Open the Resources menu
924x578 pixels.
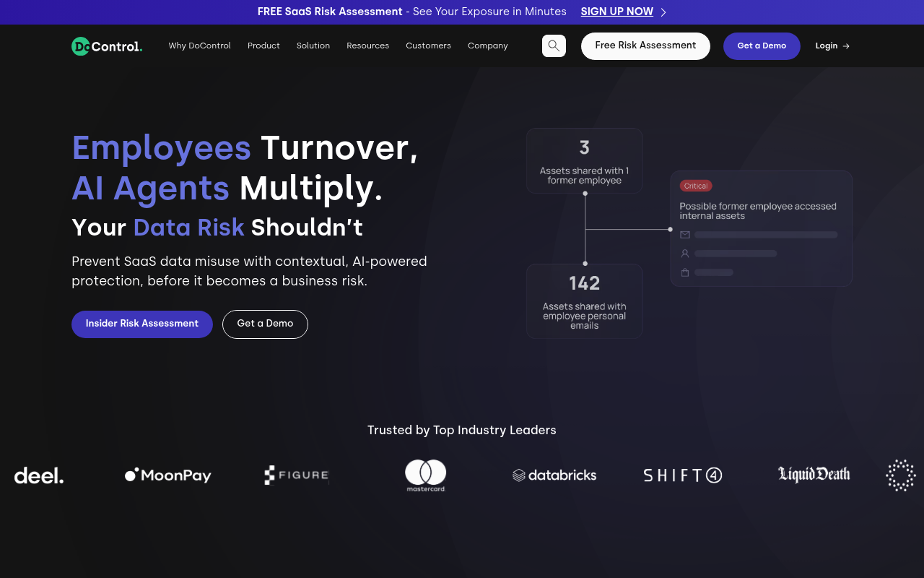click(x=368, y=46)
